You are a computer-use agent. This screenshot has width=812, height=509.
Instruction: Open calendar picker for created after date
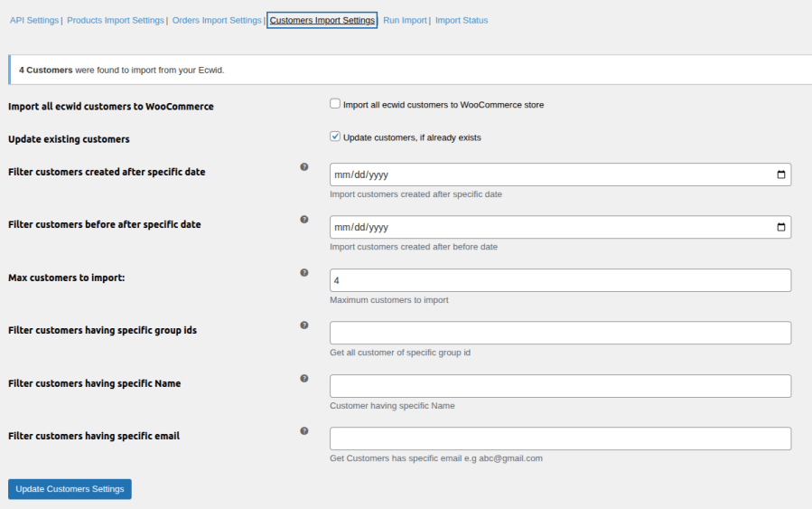780,175
